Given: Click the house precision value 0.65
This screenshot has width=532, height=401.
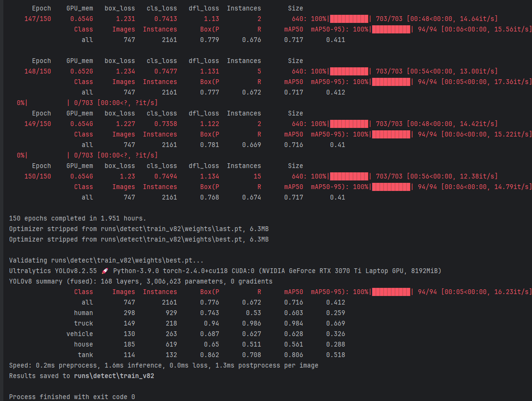Looking at the screenshot, I should click(212, 344).
